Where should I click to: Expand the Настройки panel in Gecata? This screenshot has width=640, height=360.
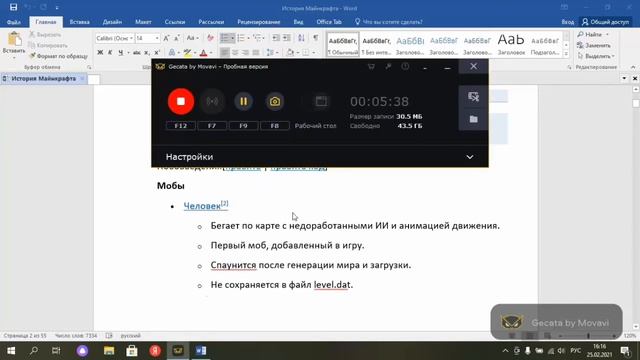470,157
